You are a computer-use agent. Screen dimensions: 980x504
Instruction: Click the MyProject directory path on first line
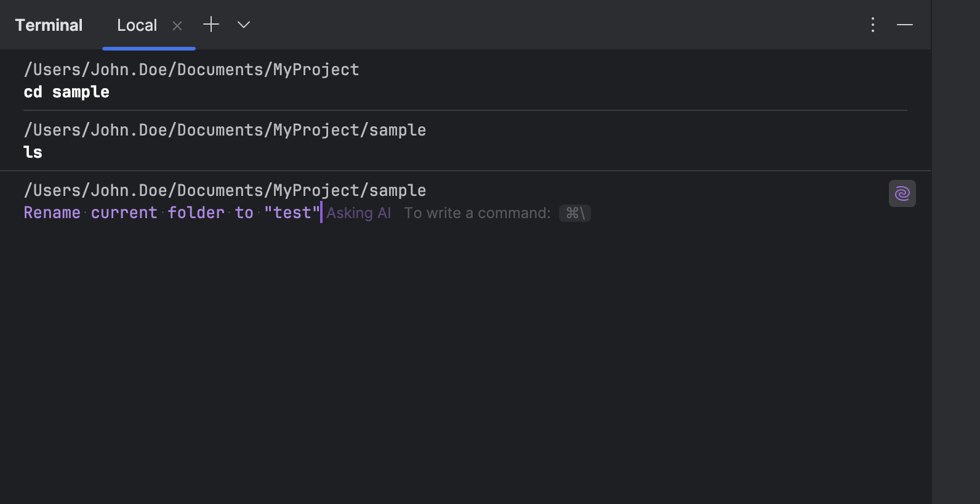tap(191, 70)
